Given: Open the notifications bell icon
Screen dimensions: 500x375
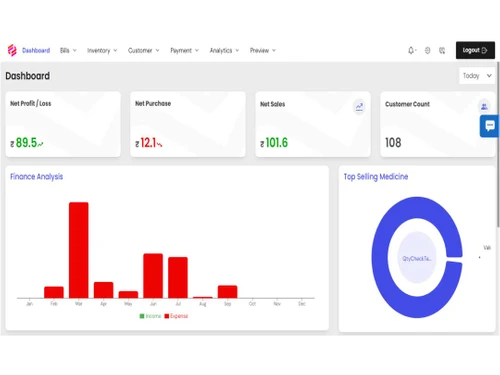Looking at the screenshot, I should point(411,50).
